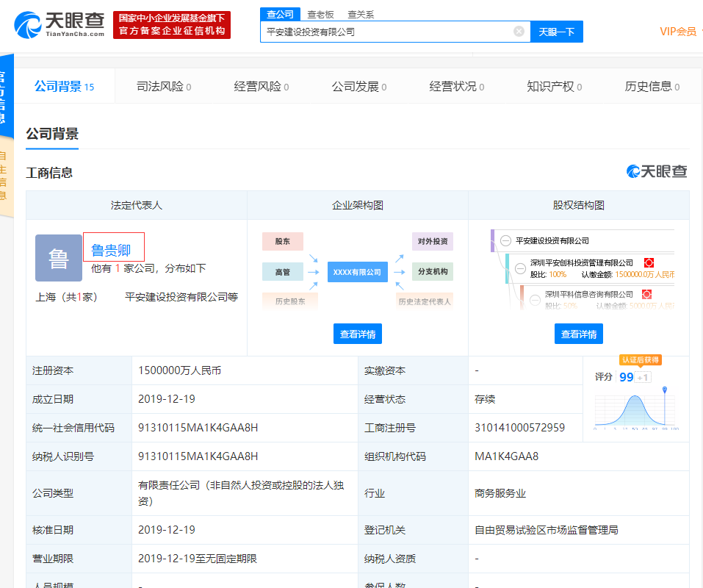This screenshot has width=703, height=588.
Task: Switch to the 查关系 search tab
Action: click(x=361, y=15)
